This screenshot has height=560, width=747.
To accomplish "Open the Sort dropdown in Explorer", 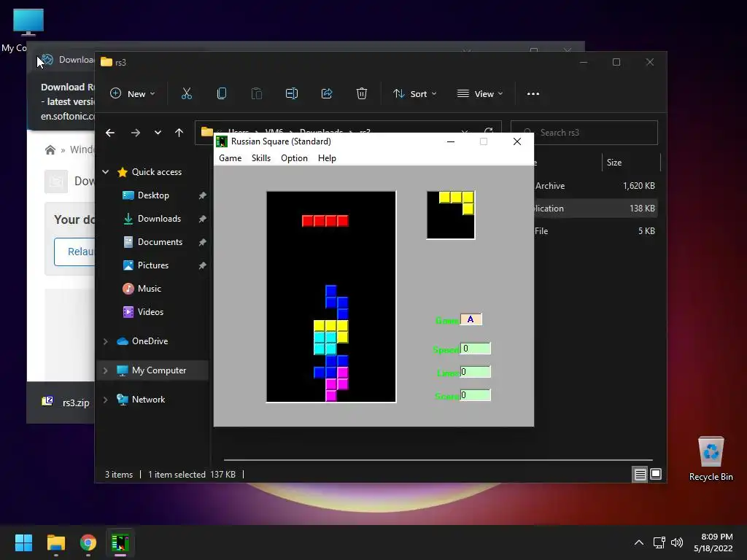I will pyautogui.click(x=414, y=94).
